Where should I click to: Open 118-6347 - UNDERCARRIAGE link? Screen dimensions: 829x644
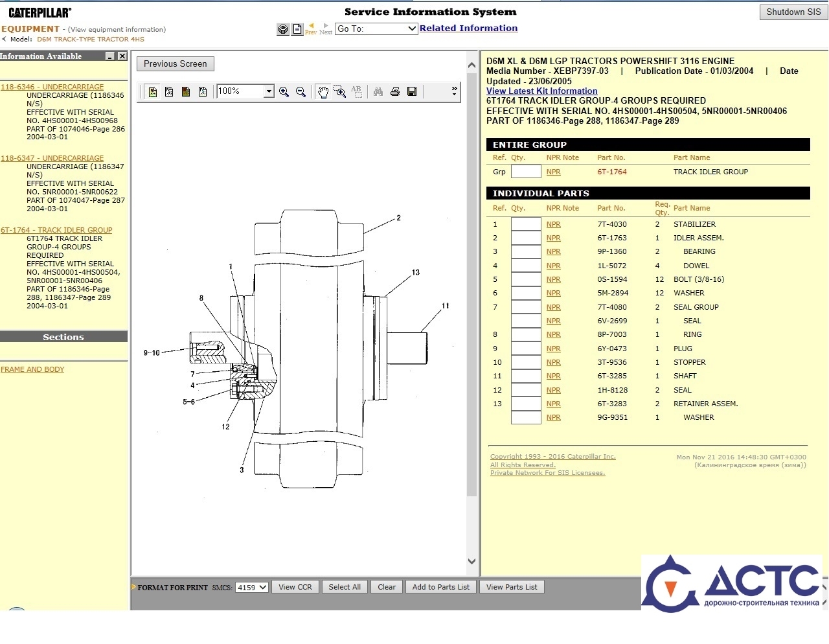click(52, 158)
